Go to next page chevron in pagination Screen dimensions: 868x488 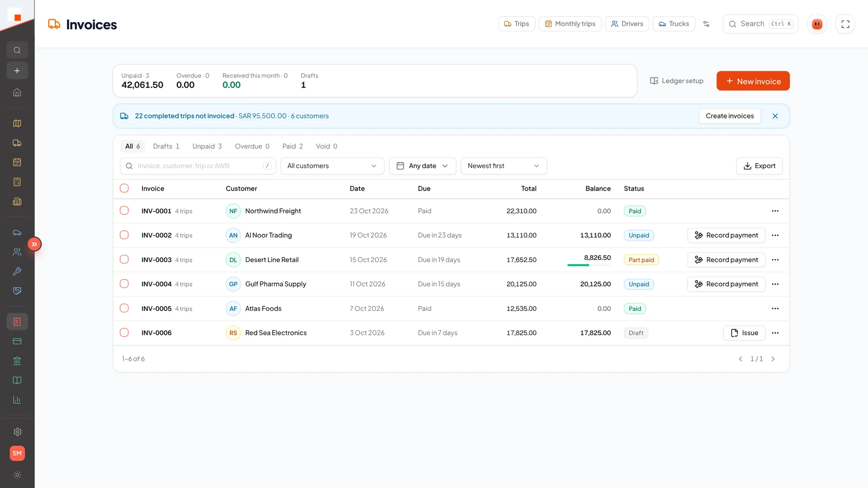(773, 359)
